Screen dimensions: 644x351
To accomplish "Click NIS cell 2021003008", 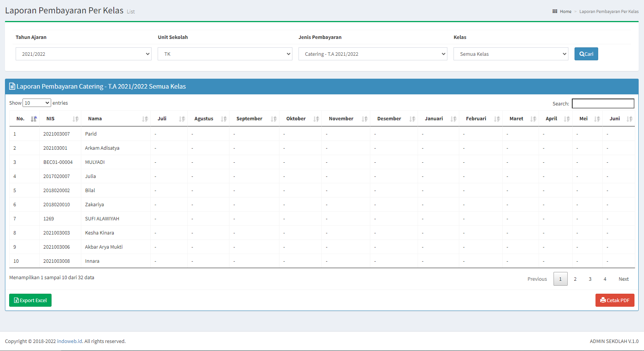I will 56,261.
